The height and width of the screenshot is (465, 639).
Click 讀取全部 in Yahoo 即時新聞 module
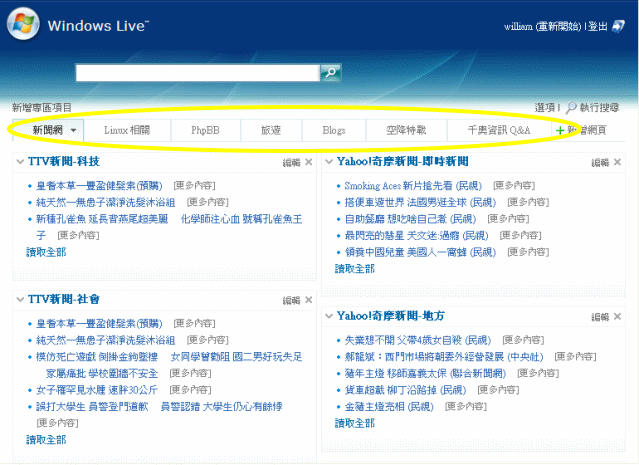[355, 269]
